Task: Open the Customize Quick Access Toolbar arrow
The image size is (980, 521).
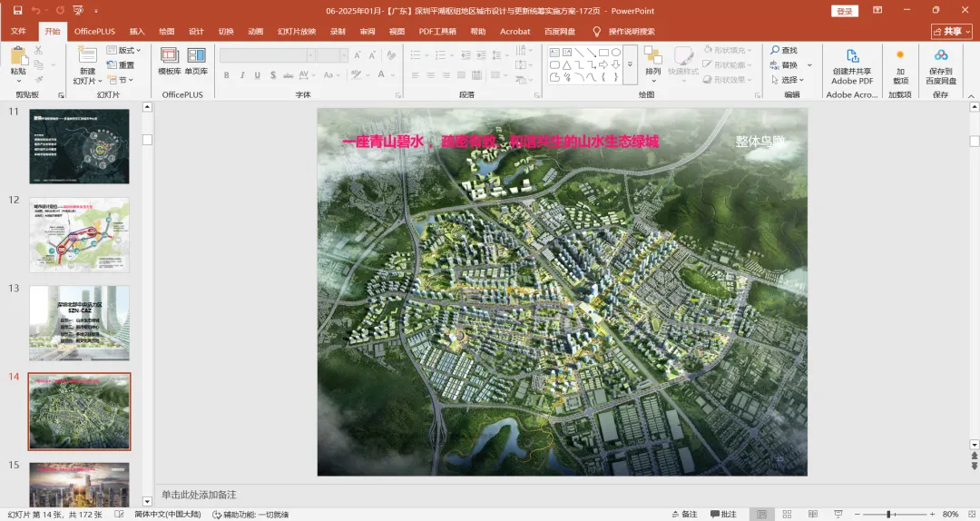Action: [95, 11]
